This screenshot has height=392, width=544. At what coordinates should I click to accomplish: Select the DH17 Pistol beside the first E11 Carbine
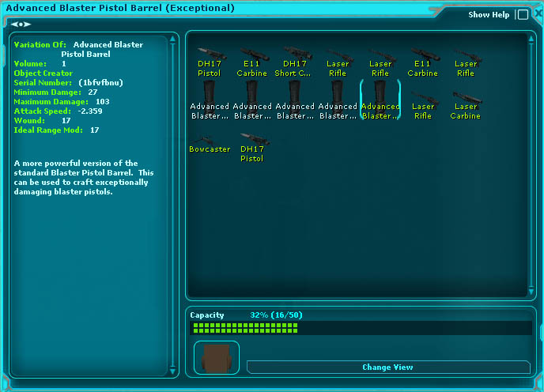(x=210, y=62)
